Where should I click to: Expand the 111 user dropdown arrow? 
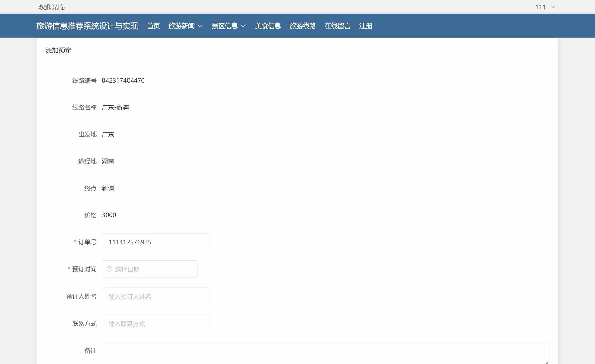coord(553,7)
